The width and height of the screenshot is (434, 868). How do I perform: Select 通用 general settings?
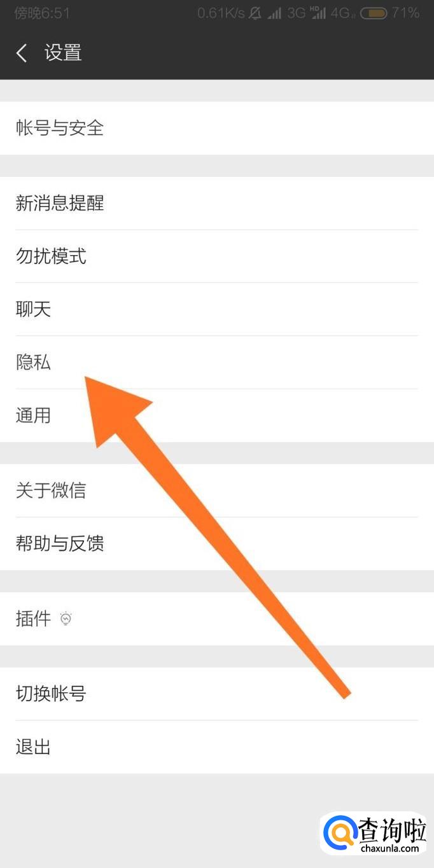coord(217,416)
